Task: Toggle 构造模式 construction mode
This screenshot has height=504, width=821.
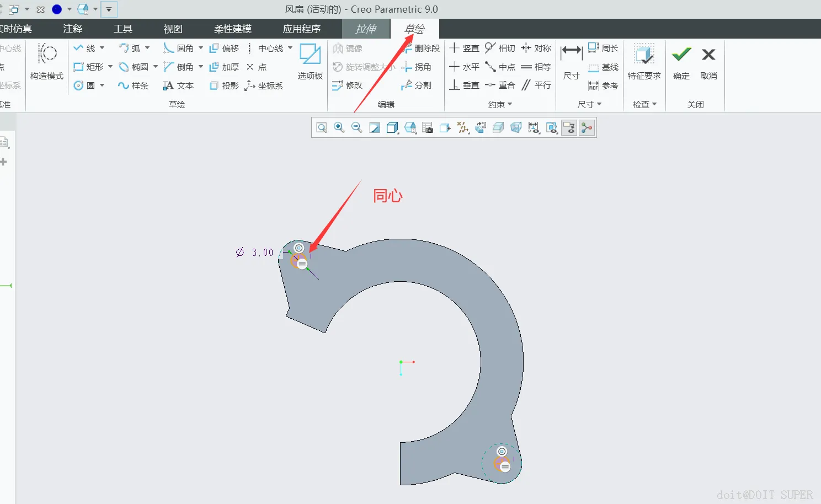Action: 47,62
